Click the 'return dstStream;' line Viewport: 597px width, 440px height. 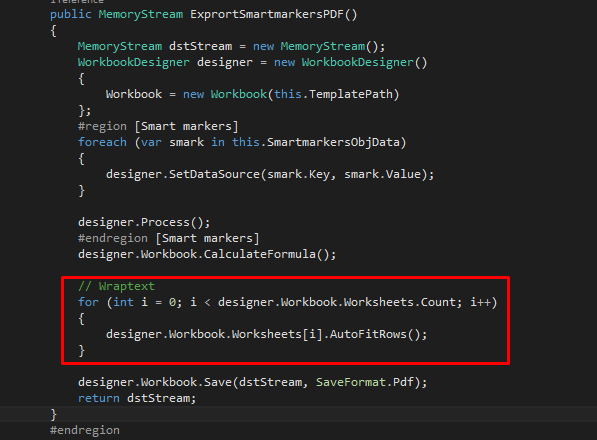137,398
